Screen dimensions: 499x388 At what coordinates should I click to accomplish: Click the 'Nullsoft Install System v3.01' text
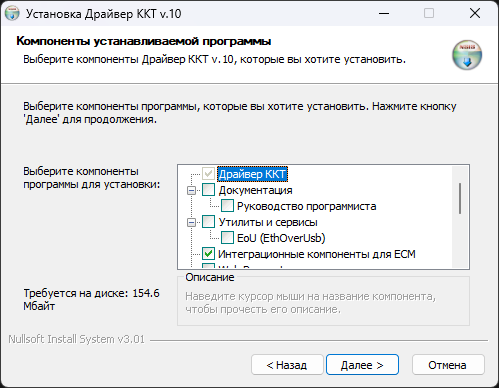tap(76, 339)
